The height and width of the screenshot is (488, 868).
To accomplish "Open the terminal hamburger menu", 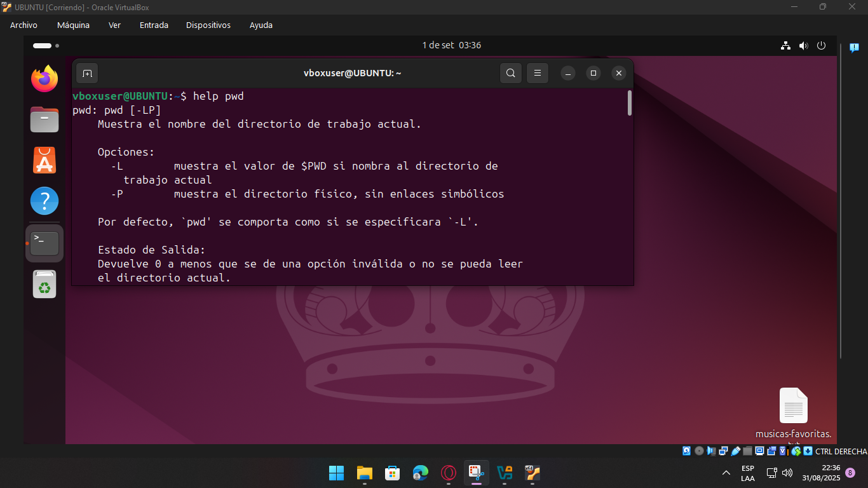I will (x=537, y=73).
